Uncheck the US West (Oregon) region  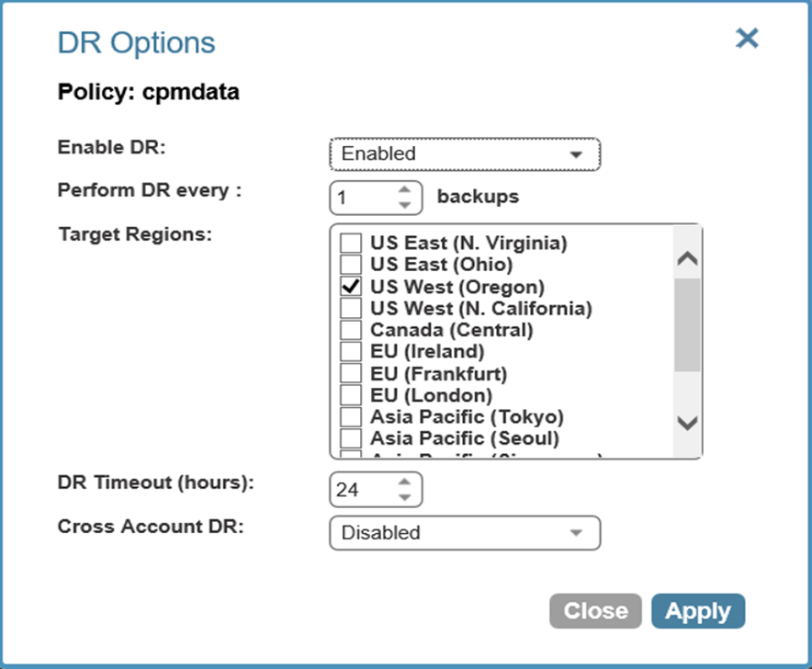[351, 287]
